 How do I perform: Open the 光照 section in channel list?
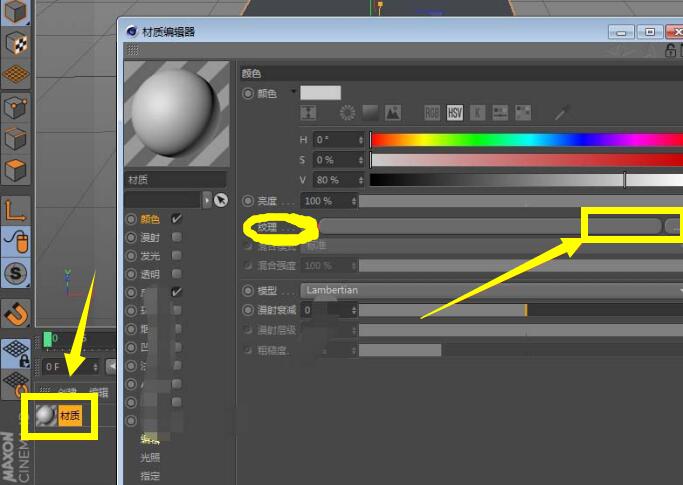pyautogui.click(x=150, y=457)
